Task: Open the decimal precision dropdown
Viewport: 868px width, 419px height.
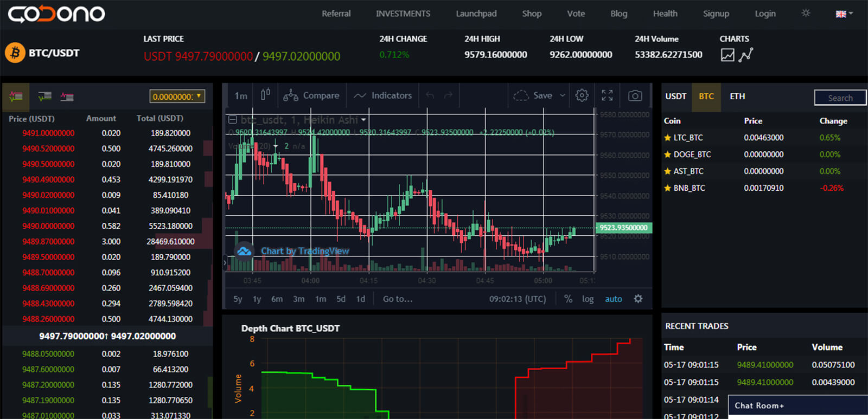Action: pyautogui.click(x=177, y=96)
